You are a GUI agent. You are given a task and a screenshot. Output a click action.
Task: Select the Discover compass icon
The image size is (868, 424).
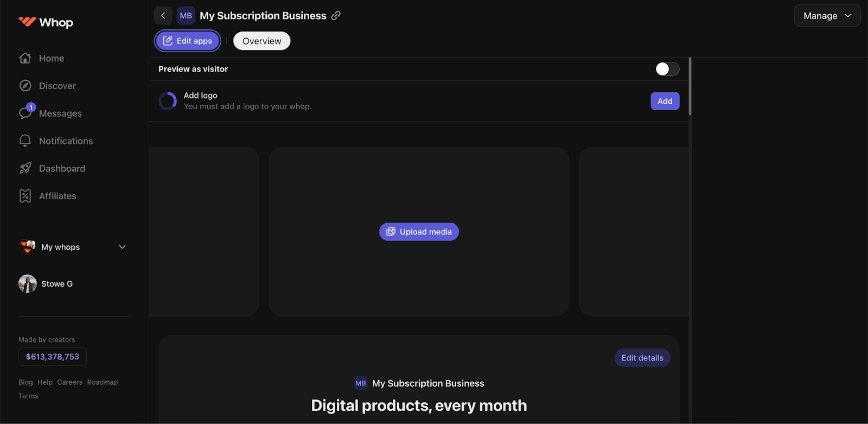25,85
